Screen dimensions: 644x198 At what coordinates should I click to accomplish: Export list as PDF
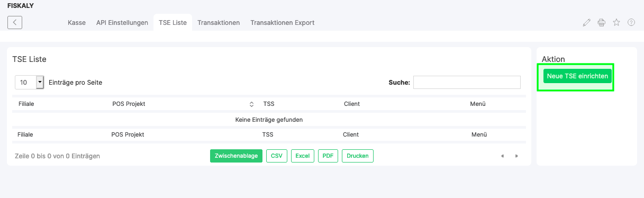point(328,156)
